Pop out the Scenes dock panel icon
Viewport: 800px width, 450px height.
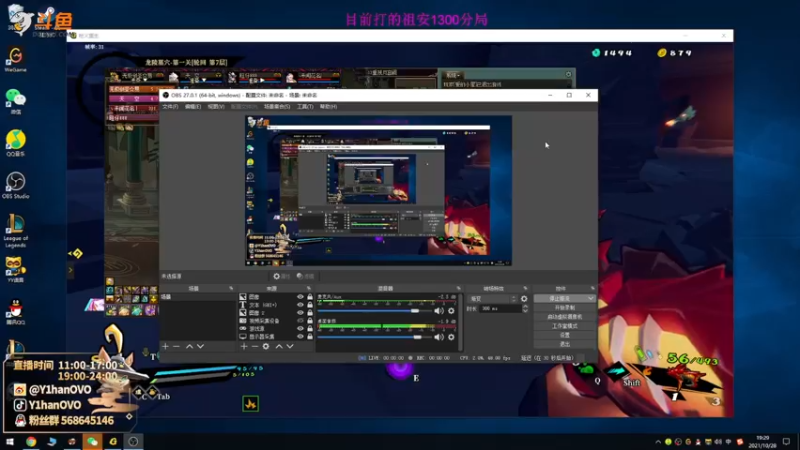pos(231,289)
